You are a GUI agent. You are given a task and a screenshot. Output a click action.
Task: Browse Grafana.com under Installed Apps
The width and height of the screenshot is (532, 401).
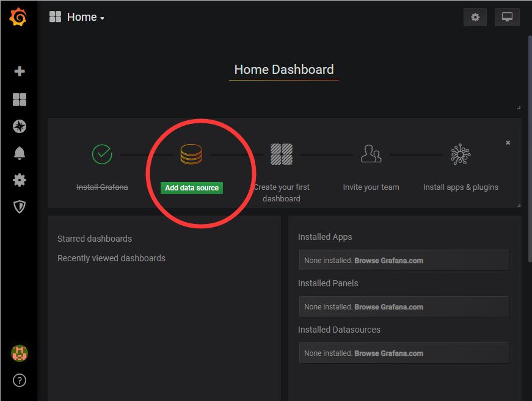click(x=389, y=261)
